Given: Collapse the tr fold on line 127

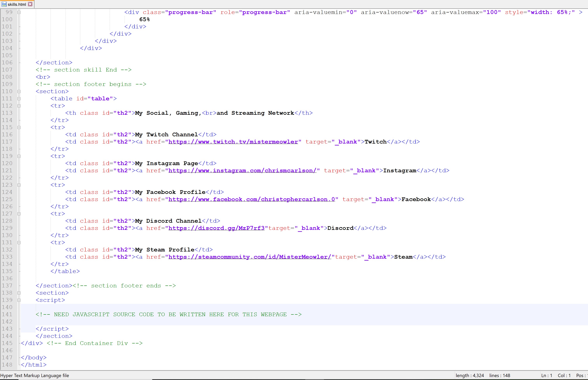Looking at the screenshot, I should (19, 214).
